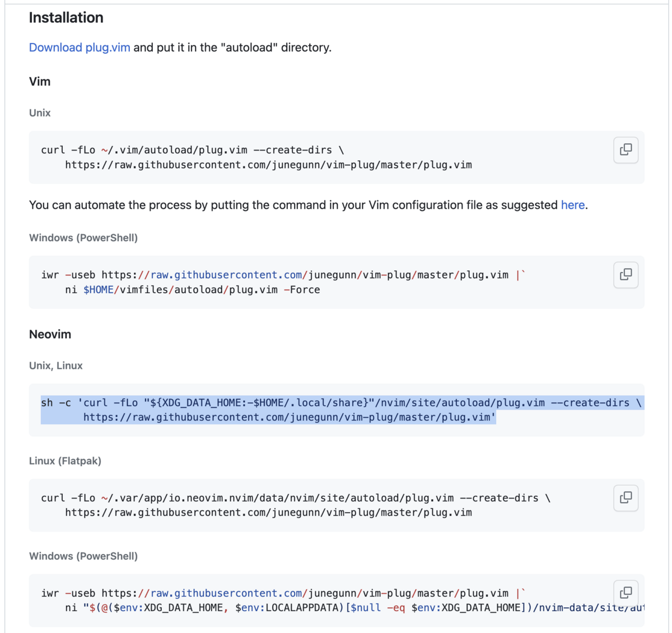Viewport: 672px width, 633px height.
Task: Select the Neovim section heading
Action: [x=50, y=335]
